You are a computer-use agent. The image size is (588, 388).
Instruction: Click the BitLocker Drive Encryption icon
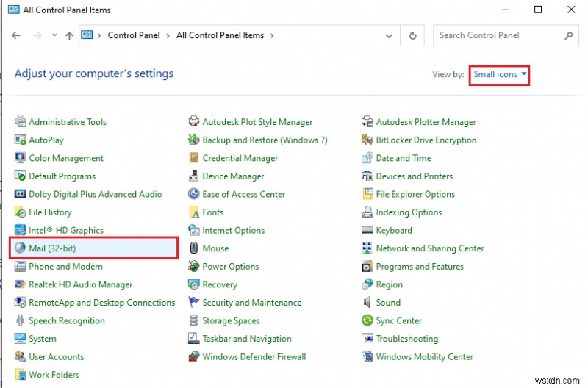tap(367, 140)
